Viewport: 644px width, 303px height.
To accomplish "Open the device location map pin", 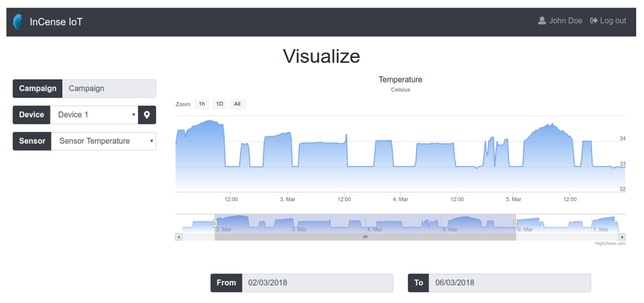I will (x=147, y=115).
